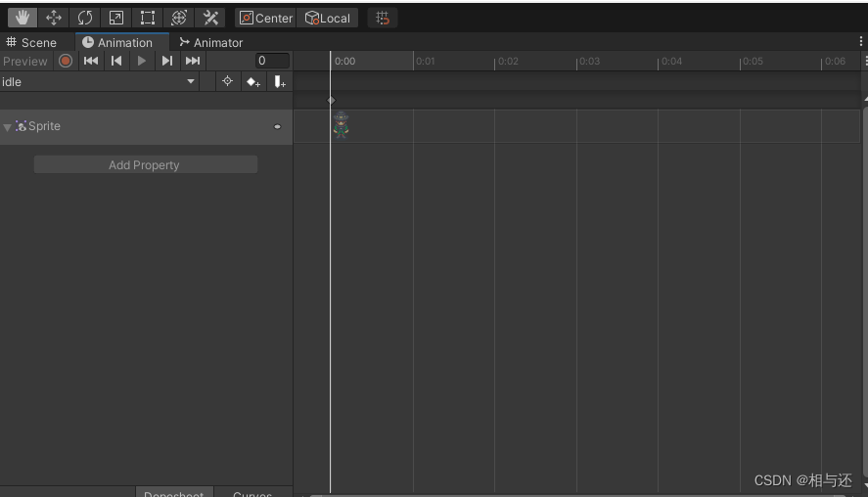Viewport: 868px width, 497px height.
Task: Select the Rotate tool
Action: (x=85, y=18)
